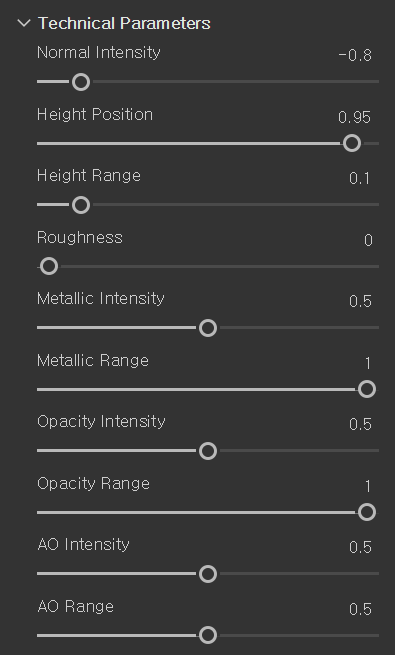
Task: Click the AO Range value 0.5
Action: point(360,609)
